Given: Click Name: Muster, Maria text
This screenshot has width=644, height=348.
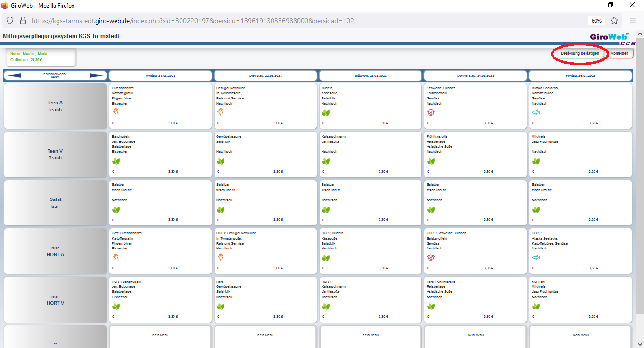Looking at the screenshot, I should pos(29,54).
